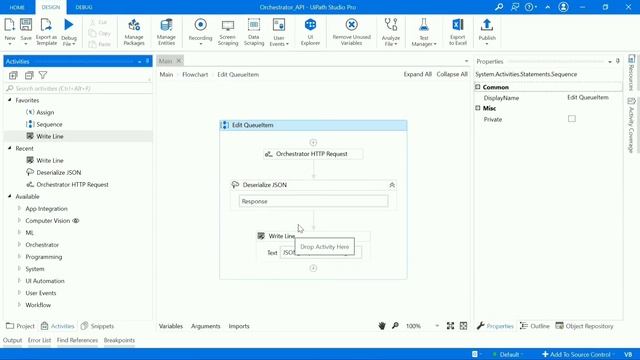Click the Search activities field
The width and height of the screenshot is (640, 360).
(x=78, y=88)
